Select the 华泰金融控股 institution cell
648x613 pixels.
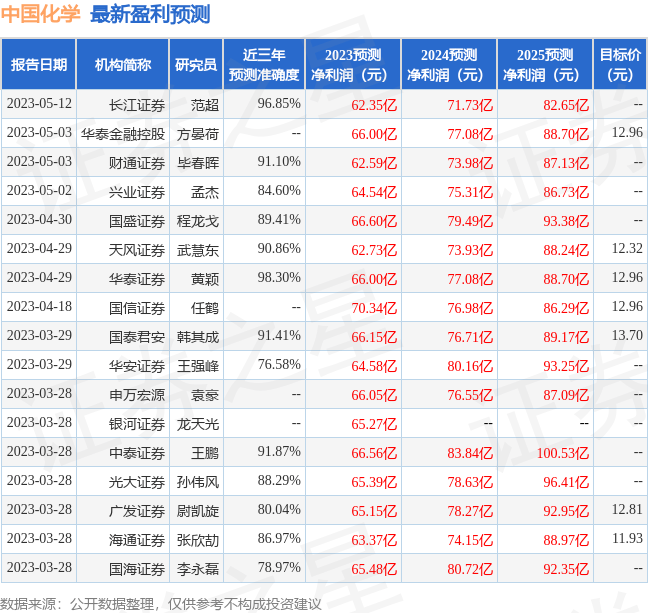[x=123, y=133]
